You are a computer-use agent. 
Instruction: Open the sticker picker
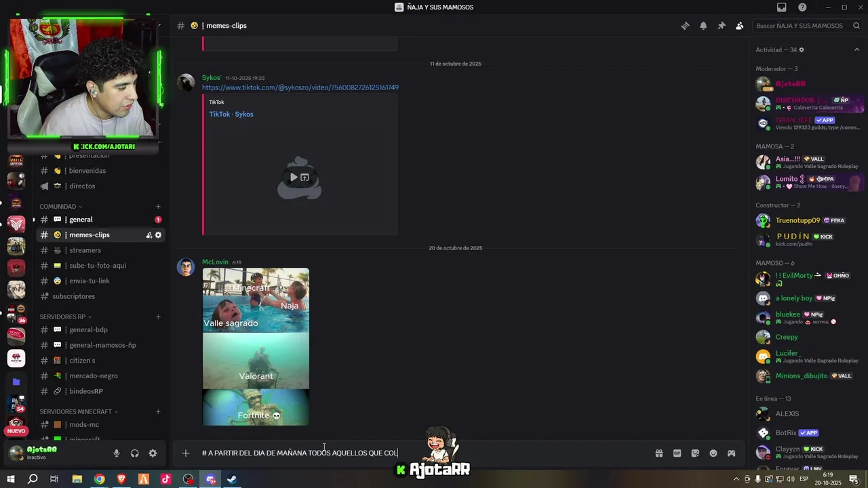[x=695, y=453]
